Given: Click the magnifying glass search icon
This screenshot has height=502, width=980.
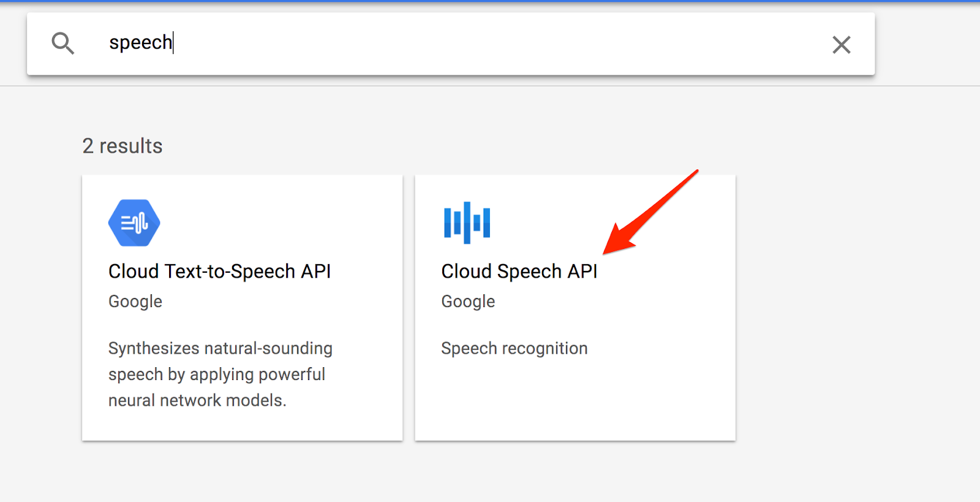Looking at the screenshot, I should [62, 44].
